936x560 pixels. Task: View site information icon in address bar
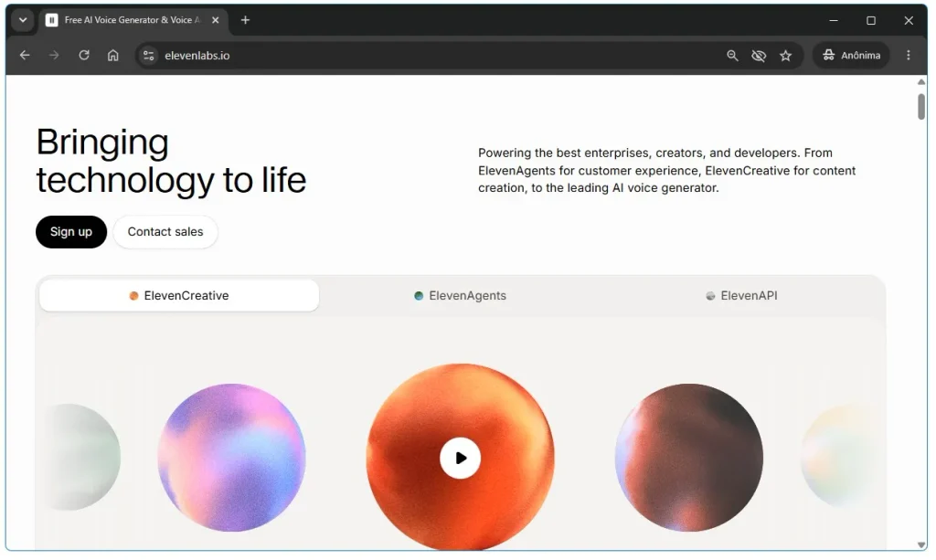[x=149, y=56]
